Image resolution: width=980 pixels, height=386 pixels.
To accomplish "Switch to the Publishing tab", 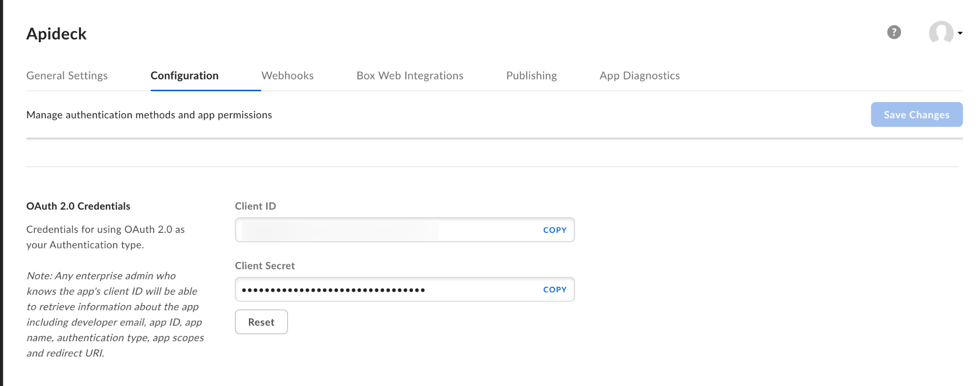I will 531,76.
